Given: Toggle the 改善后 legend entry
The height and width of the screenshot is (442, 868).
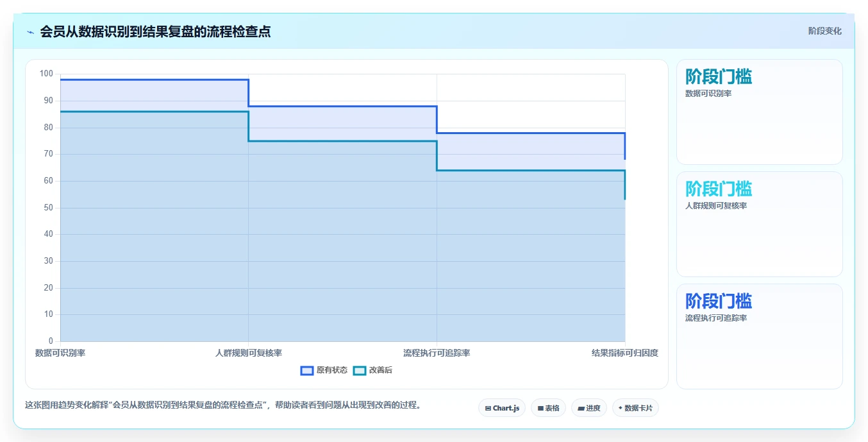Looking at the screenshot, I should click(x=373, y=370).
